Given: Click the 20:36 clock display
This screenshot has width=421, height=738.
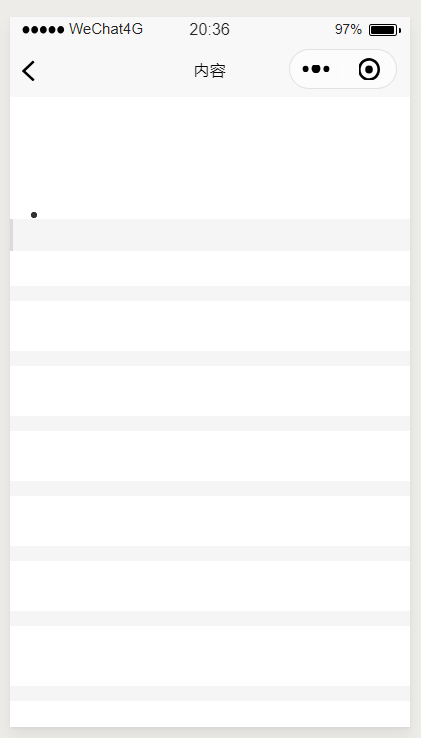Looking at the screenshot, I should click(210, 30).
